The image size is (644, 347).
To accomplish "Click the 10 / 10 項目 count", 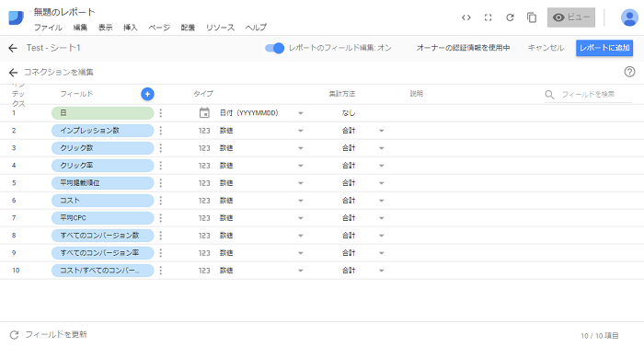I will point(600,336).
